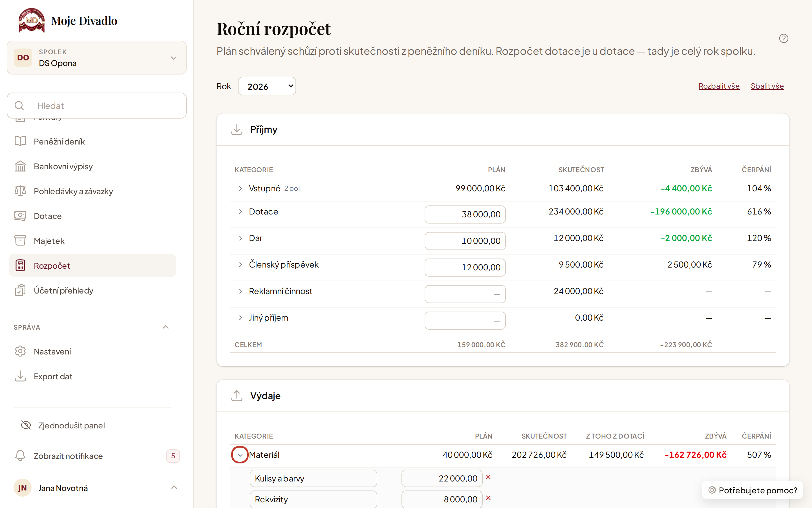Open the Potřebujete pomoc? help button
812x508 pixels.
point(752,490)
